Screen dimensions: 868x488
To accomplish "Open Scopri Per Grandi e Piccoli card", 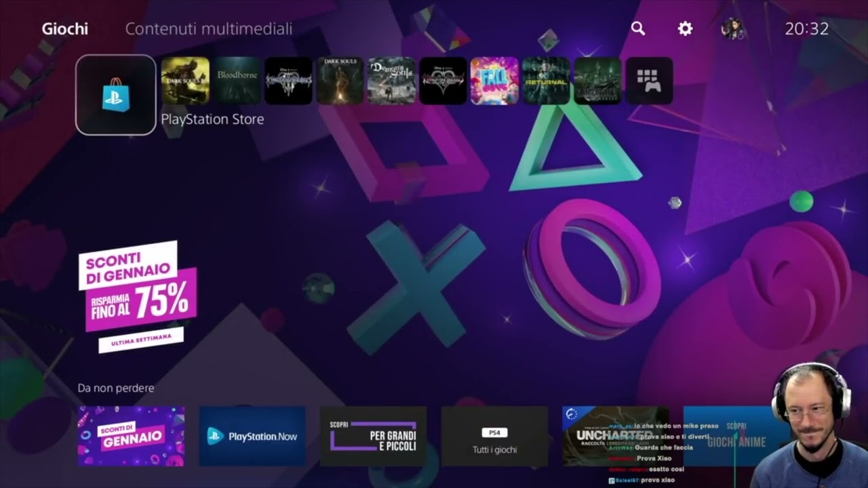I will click(374, 436).
